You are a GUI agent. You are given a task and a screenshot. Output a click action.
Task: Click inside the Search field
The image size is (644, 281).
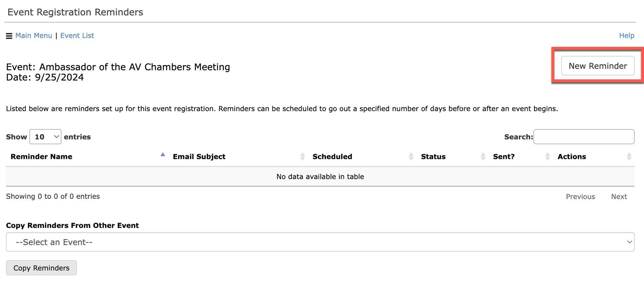[x=584, y=136]
